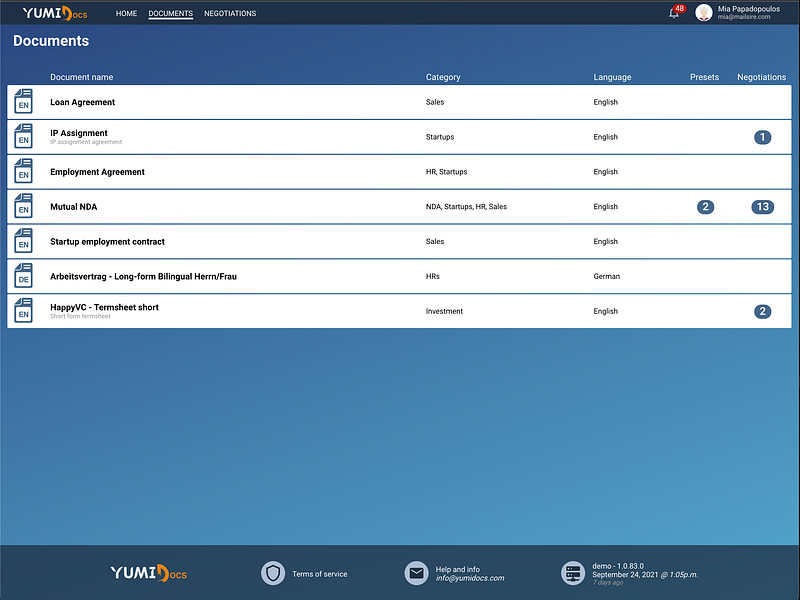Open the IP Assignment document

[x=79, y=133]
